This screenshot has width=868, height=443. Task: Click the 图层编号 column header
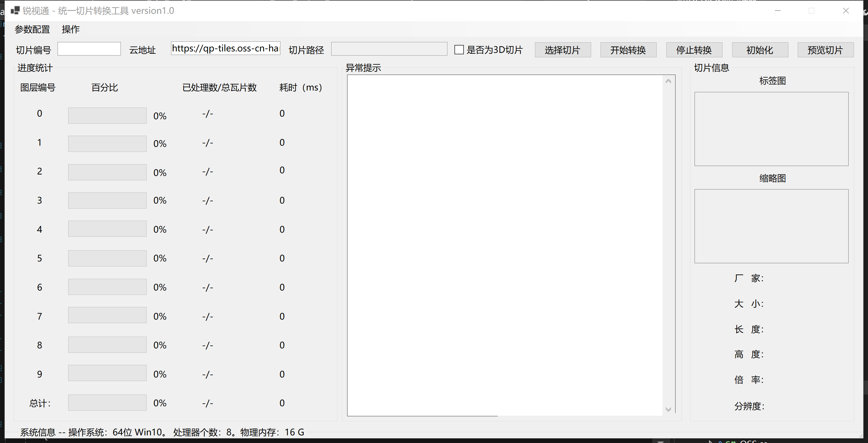click(38, 88)
